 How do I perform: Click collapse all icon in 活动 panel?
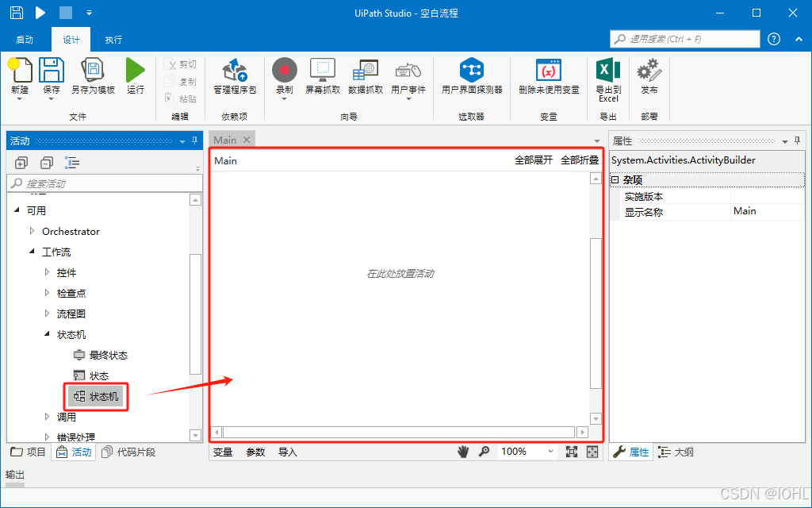pyautogui.click(x=47, y=164)
